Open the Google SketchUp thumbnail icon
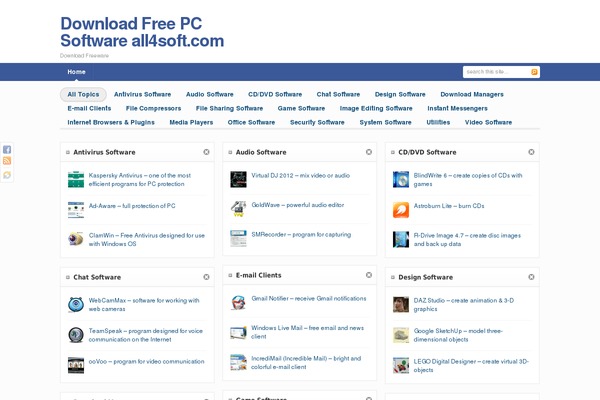Screen dimensions: 600x400 pos(401,335)
